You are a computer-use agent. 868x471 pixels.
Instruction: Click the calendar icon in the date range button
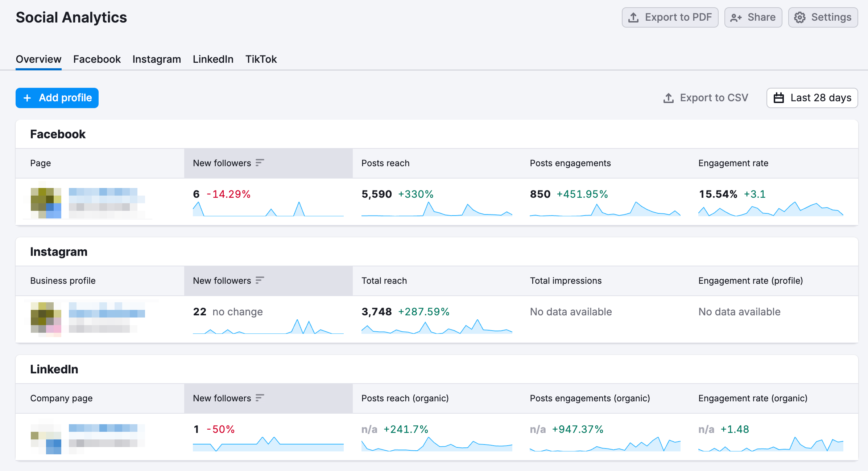(779, 98)
